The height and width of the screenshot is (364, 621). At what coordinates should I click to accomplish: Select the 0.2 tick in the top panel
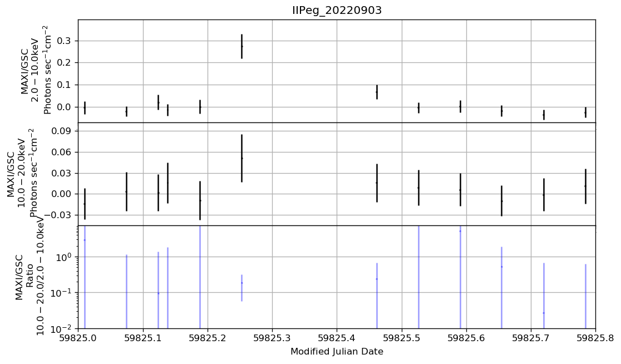65,63
